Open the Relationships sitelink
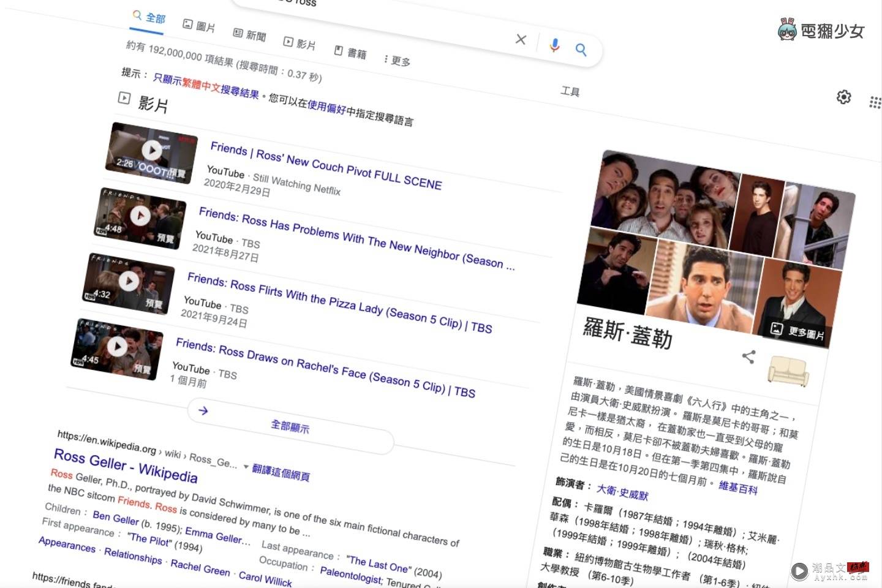The height and width of the screenshot is (588, 882). [133, 556]
